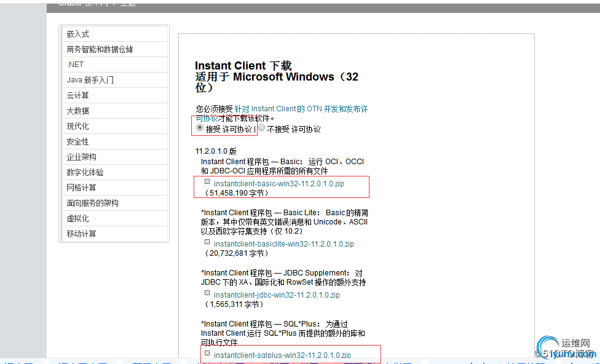This screenshot has width=600, height=364.
Task: Click the Instant Client 下载 page heading
Action: click(x=243, y=66)
